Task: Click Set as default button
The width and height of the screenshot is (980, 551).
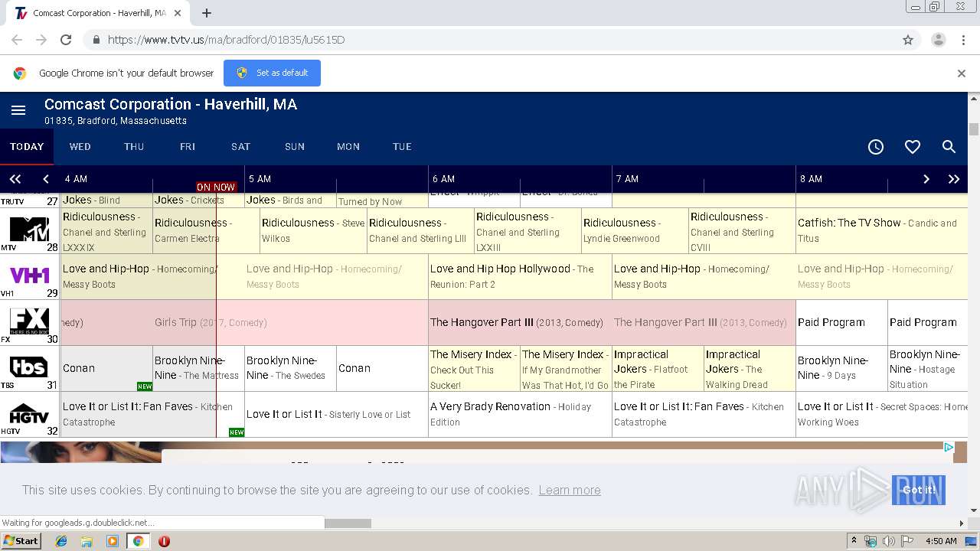Action: pos(272,73)
